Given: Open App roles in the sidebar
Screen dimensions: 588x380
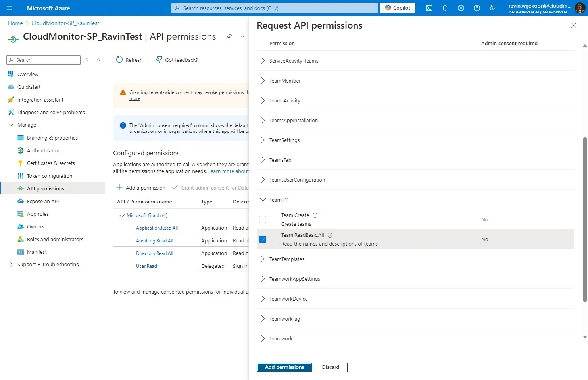Looking at the screenshot, I should [x=38, y=214].
